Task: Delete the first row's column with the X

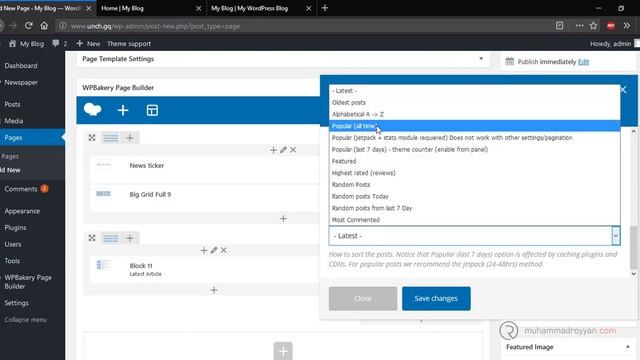Action: pyautogui.click(x=293, y=150)
